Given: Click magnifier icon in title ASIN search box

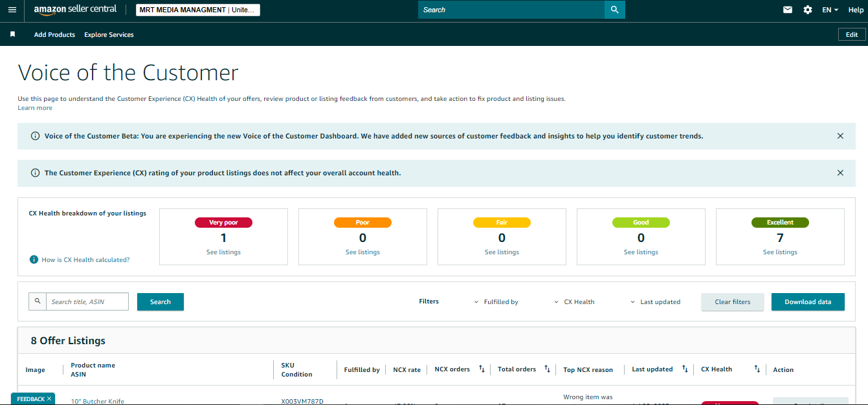Looking at the screenshot, I should click(38, 301).
